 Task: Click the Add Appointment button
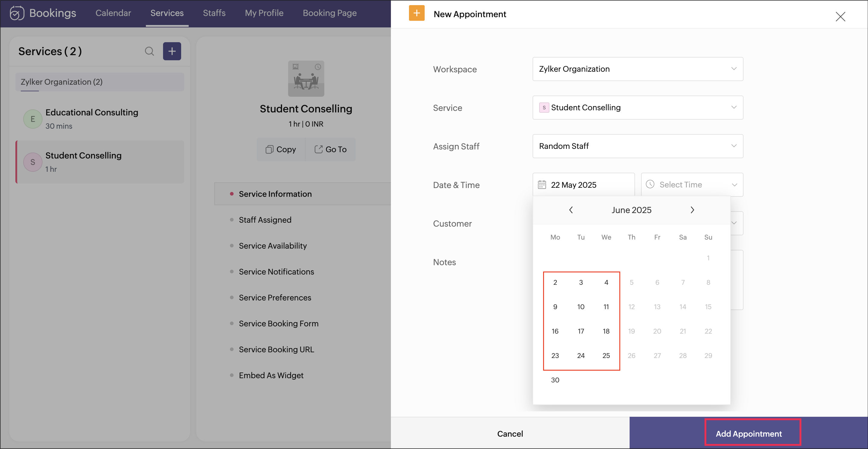tap(749, 434)
